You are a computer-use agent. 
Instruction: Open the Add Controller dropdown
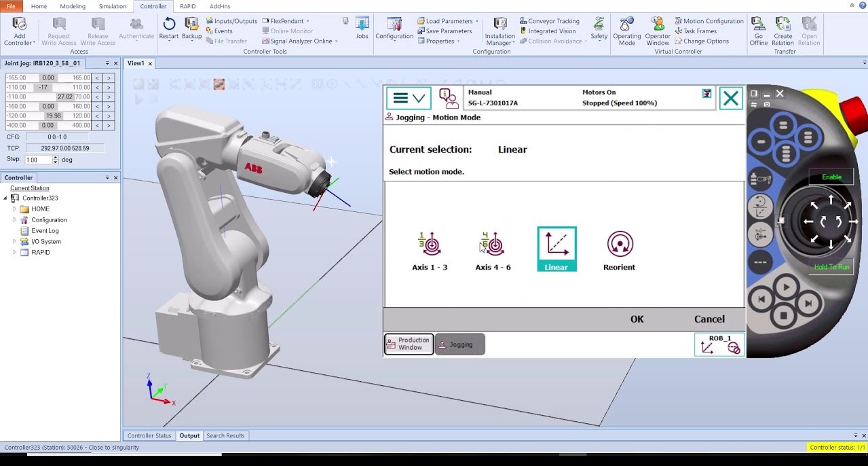coord(20,31)
